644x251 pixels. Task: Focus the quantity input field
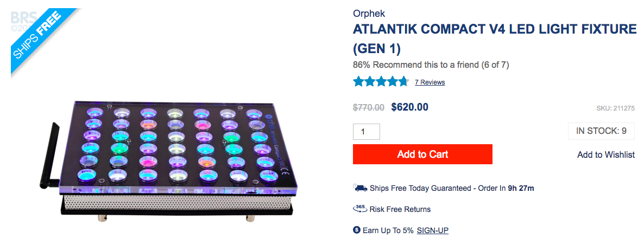pyautogui.click(x=367, y=132)
